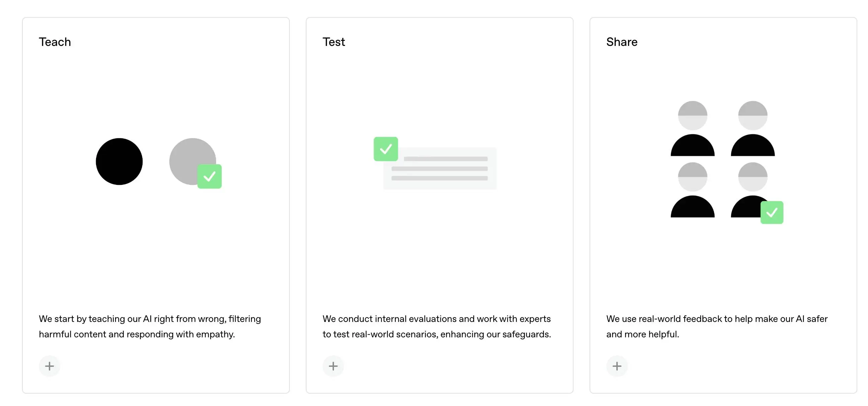Select the black circle in the Teach illustration
The width and height of the screenshot is (868, 406).
pos(118,161)
